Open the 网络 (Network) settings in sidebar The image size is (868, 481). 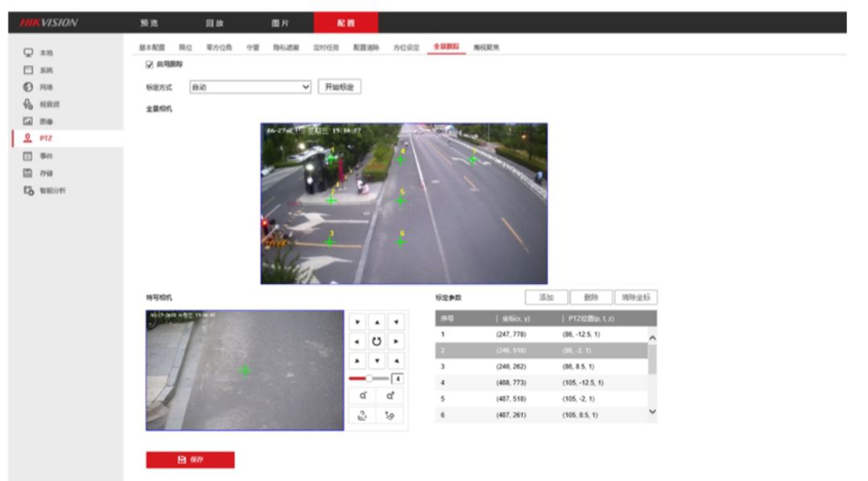click(x=45, y=87)
